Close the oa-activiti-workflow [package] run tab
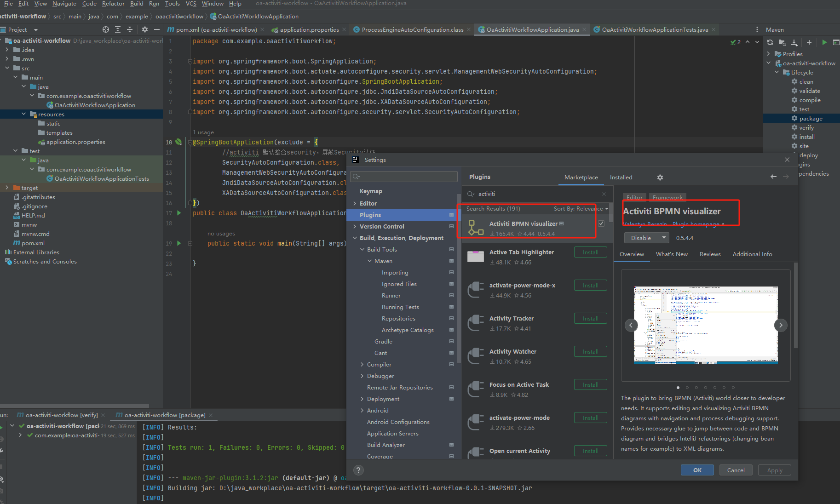 click(x=211, y=415)
